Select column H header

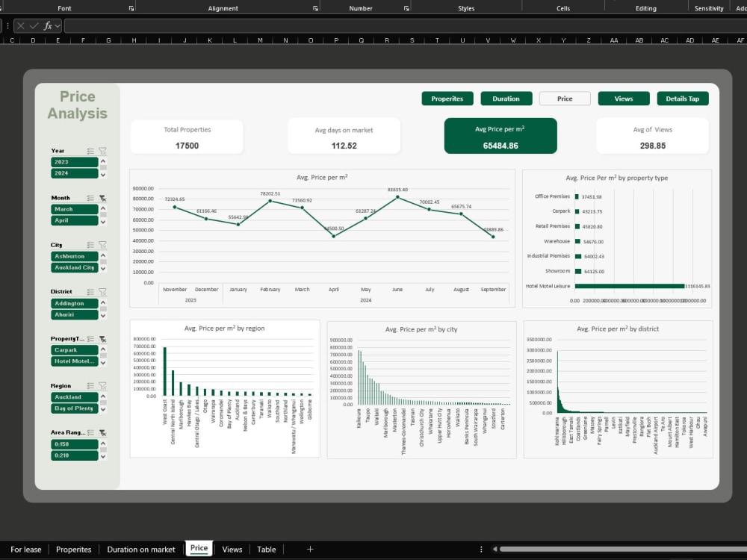(x=134, y=40)
